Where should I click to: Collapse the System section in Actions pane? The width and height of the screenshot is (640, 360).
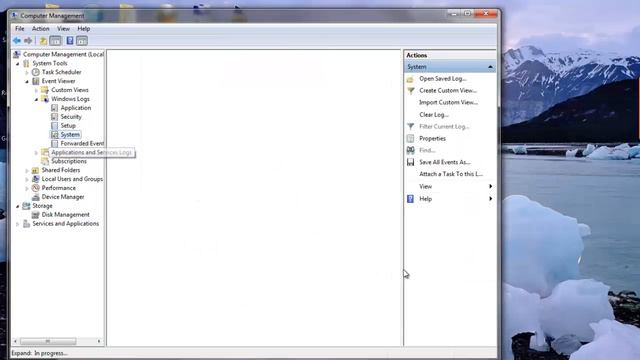[490, 67]
